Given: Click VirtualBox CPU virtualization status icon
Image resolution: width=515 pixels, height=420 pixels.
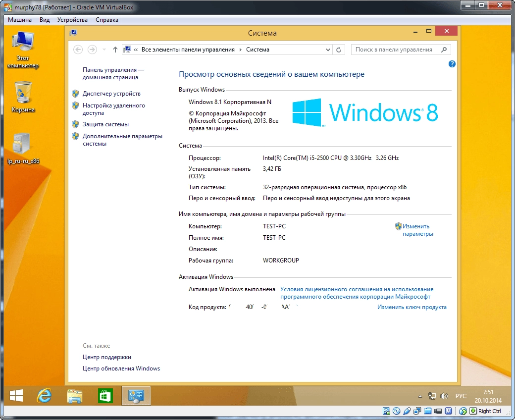Looking at the screenshot, I should tap(448, 411).
